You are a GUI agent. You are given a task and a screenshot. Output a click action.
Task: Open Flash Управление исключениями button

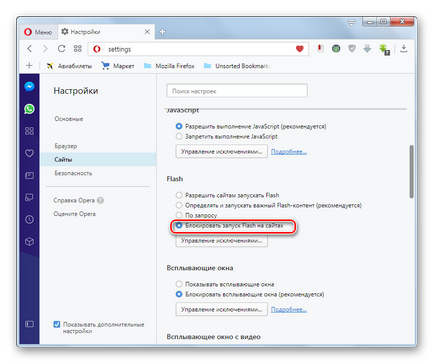pyautogui.click(x=221, y=240)
